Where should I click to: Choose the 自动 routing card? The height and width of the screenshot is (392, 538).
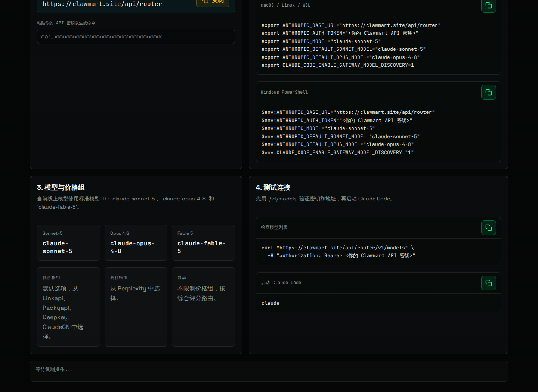[x=203, y=307]
